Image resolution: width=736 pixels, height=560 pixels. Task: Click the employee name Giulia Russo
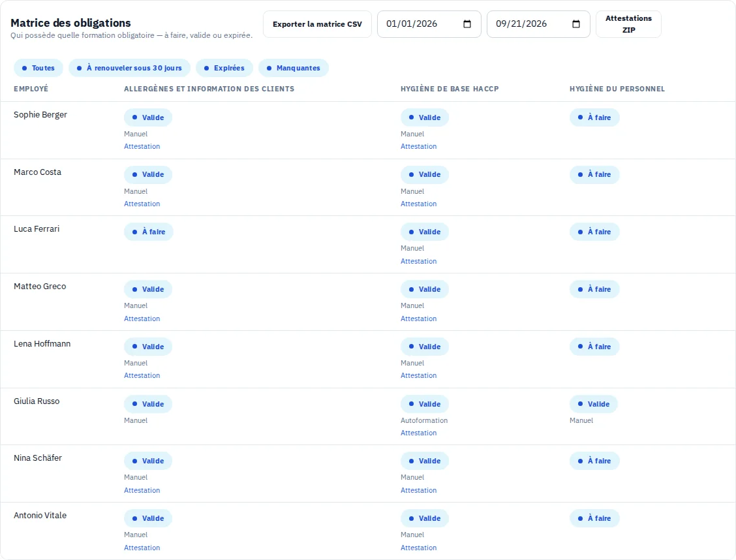(x=37, y=401)
